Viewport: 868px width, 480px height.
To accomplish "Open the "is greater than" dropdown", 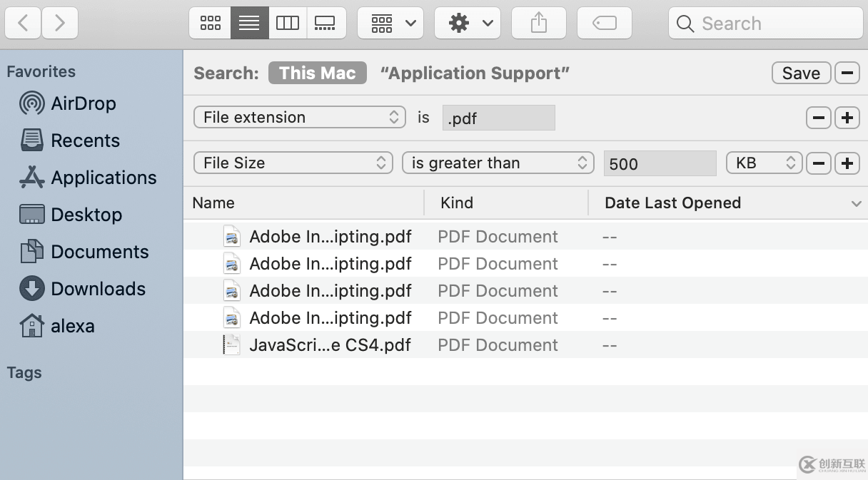I will [498, 163].
